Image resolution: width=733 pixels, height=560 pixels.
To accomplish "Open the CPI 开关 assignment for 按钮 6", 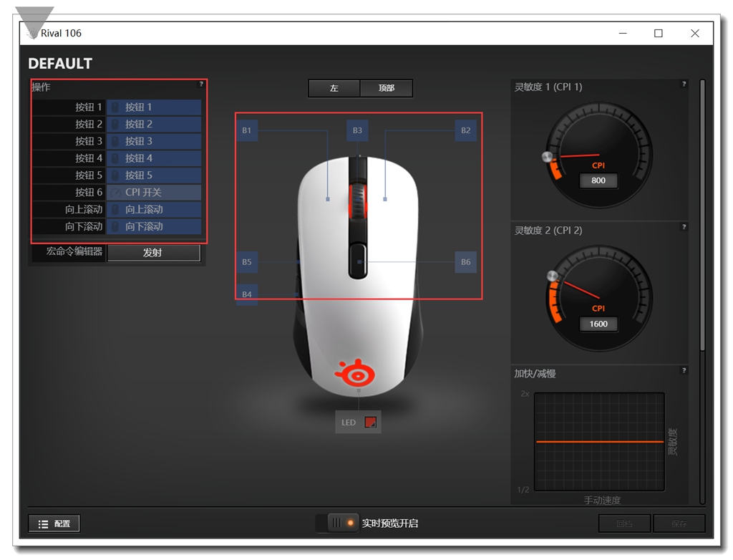I will [154, 192].
